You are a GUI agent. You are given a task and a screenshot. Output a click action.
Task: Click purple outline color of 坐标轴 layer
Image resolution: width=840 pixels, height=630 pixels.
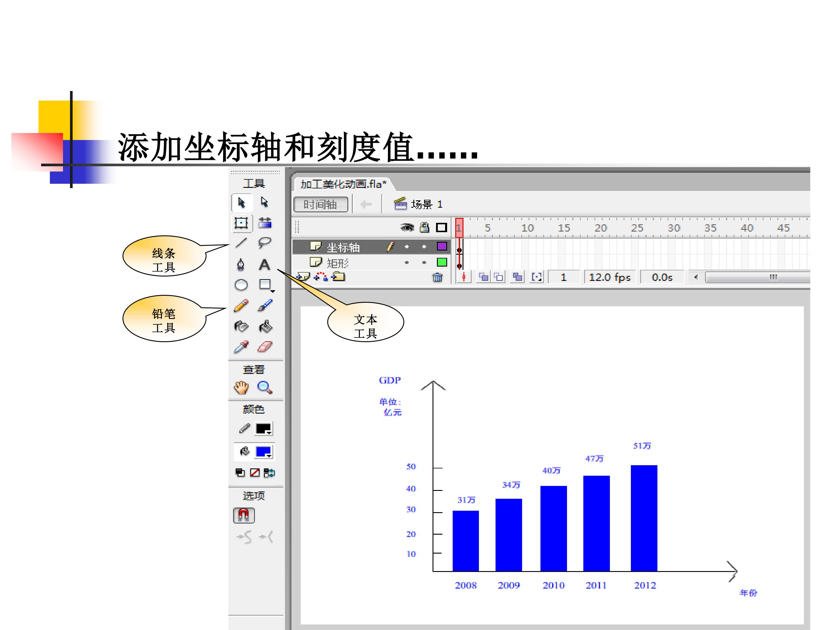tap(442, 246)
